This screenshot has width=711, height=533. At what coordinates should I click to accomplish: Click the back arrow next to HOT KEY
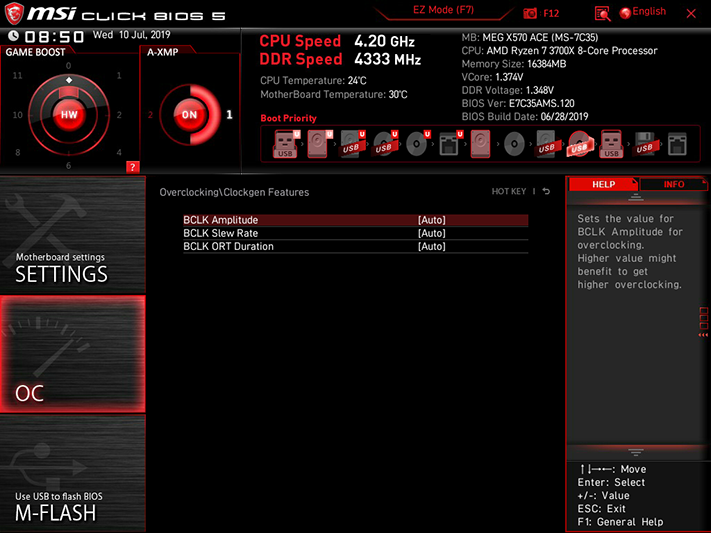click(x=546, y=191)
